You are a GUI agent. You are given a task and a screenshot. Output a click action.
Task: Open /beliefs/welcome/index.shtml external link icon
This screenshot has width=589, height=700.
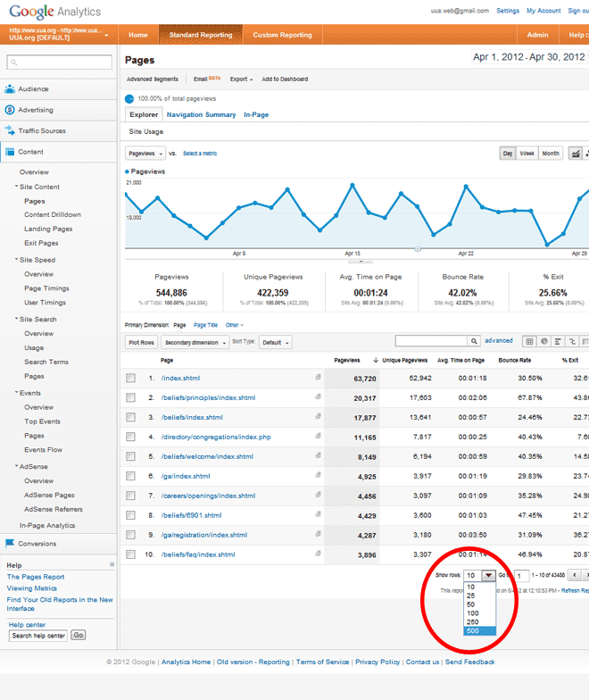[318, 455]
